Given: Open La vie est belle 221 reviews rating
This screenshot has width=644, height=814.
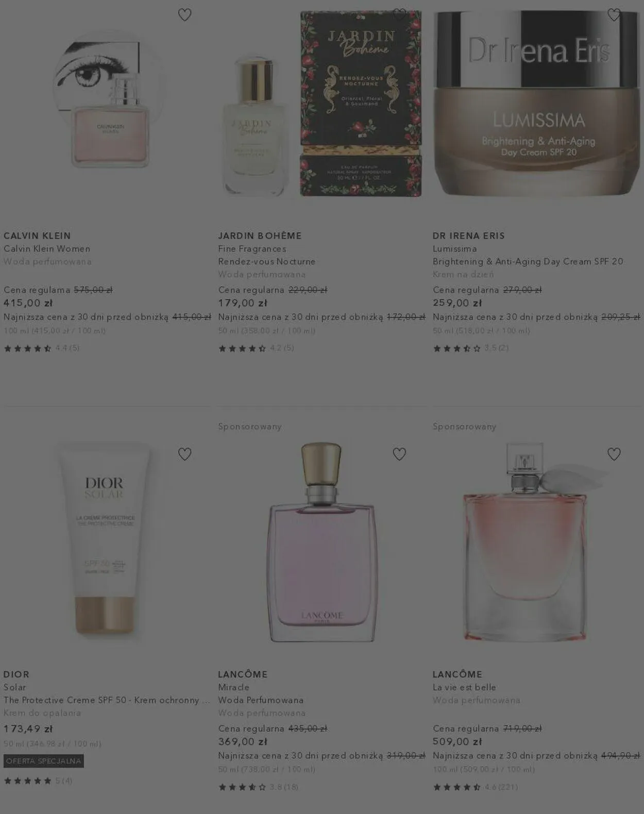Looking at the screenshot, I should (476, 787).
